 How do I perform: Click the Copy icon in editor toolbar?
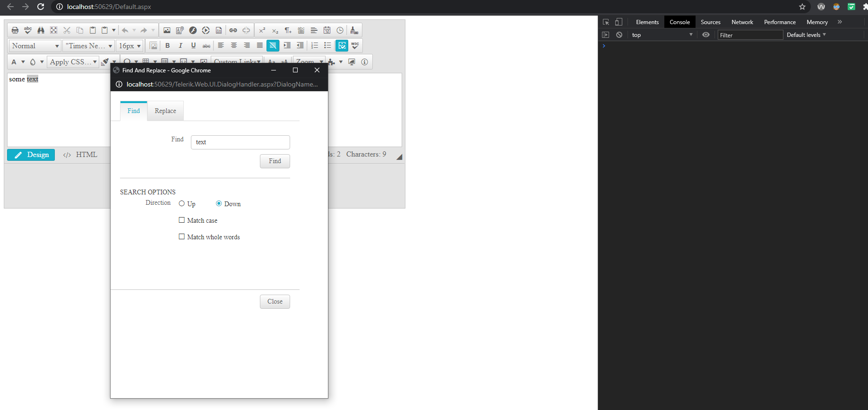coord(80,30)
